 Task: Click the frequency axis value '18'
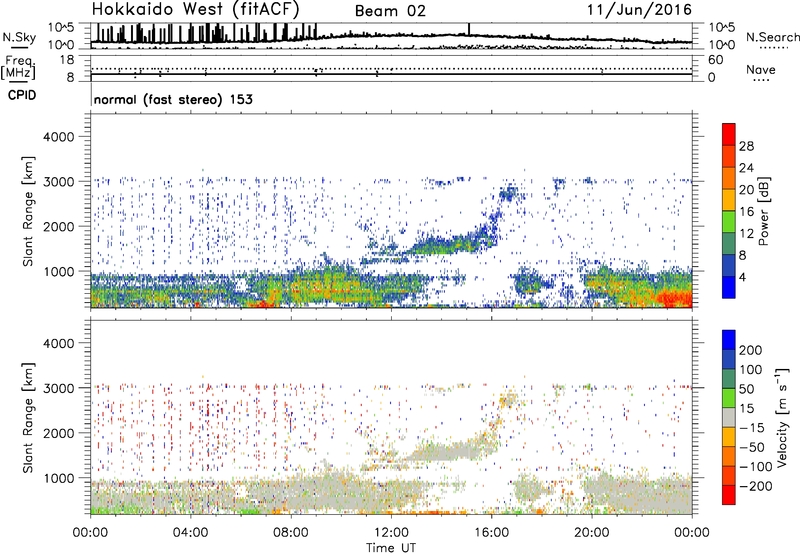coord(67,60)
